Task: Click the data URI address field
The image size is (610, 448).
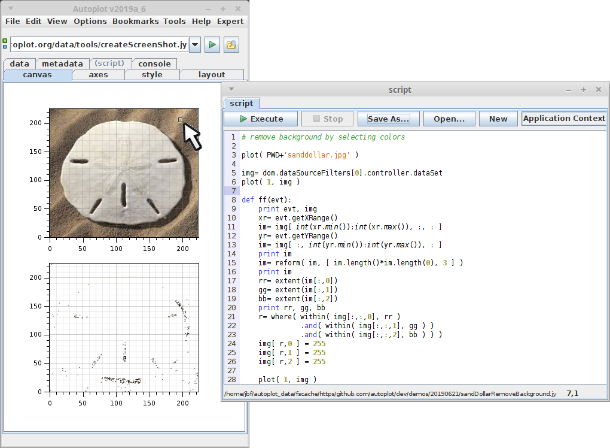Action: click(x=98, y=44)
